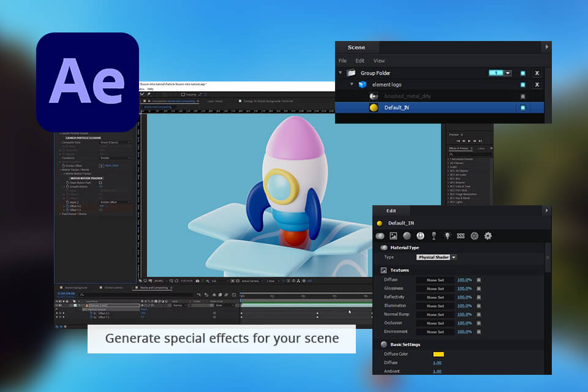Click Occlusion None Set texture button
This screenshot has width=588, height=392.
[435, 323]
